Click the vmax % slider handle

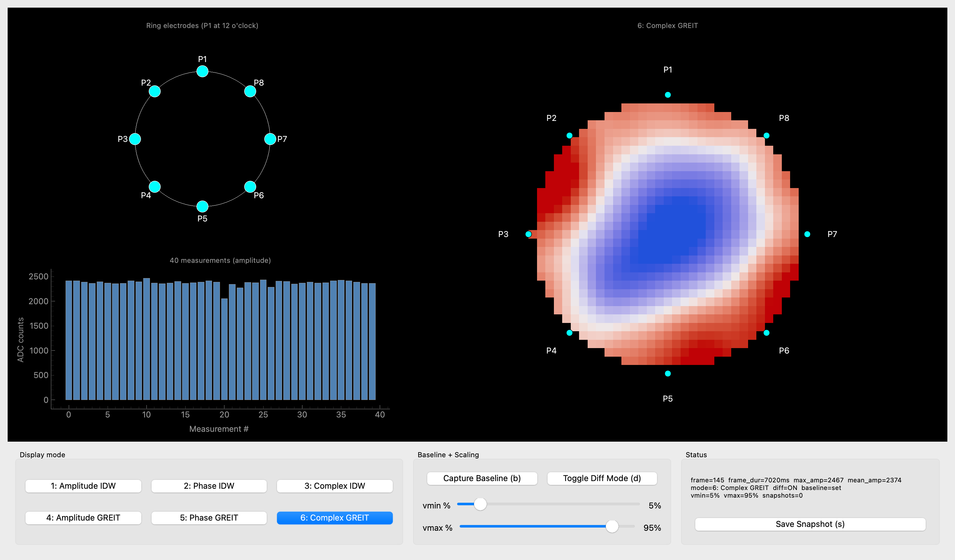point(612,526)
